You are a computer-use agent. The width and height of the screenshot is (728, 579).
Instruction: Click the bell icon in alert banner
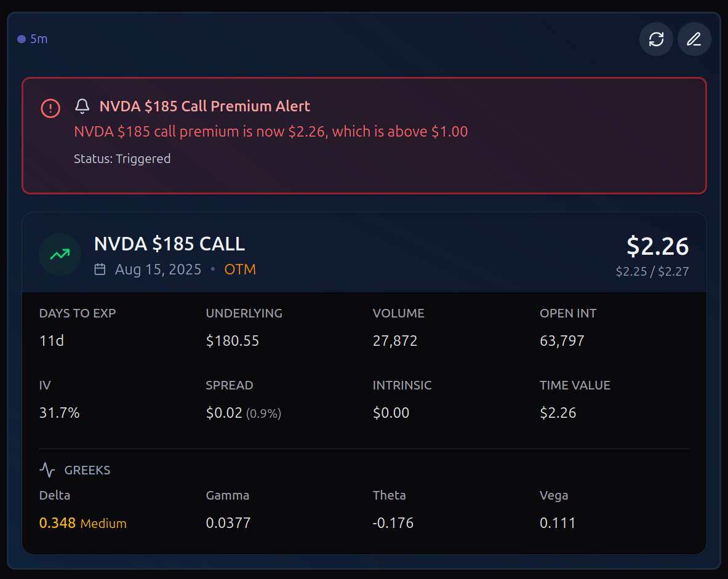82,106
